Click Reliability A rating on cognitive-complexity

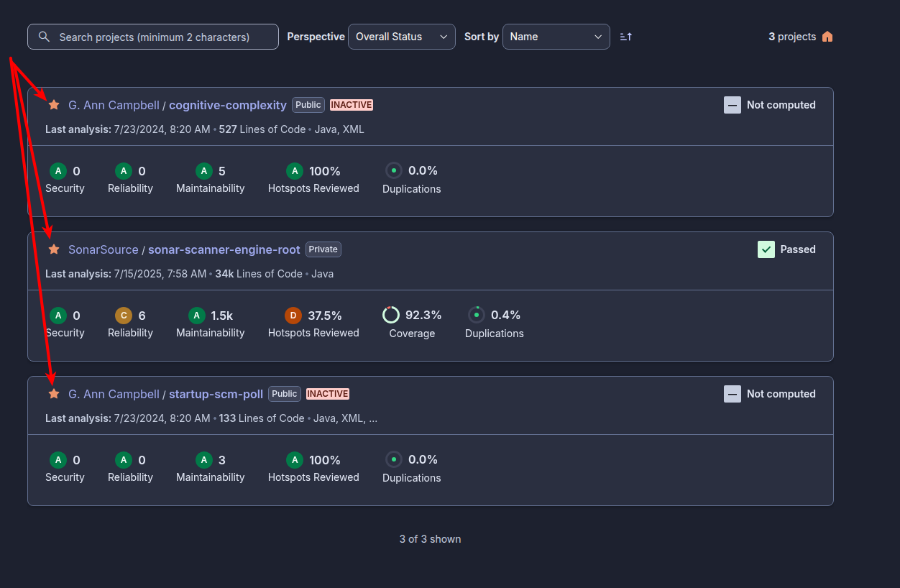point(124,171)
